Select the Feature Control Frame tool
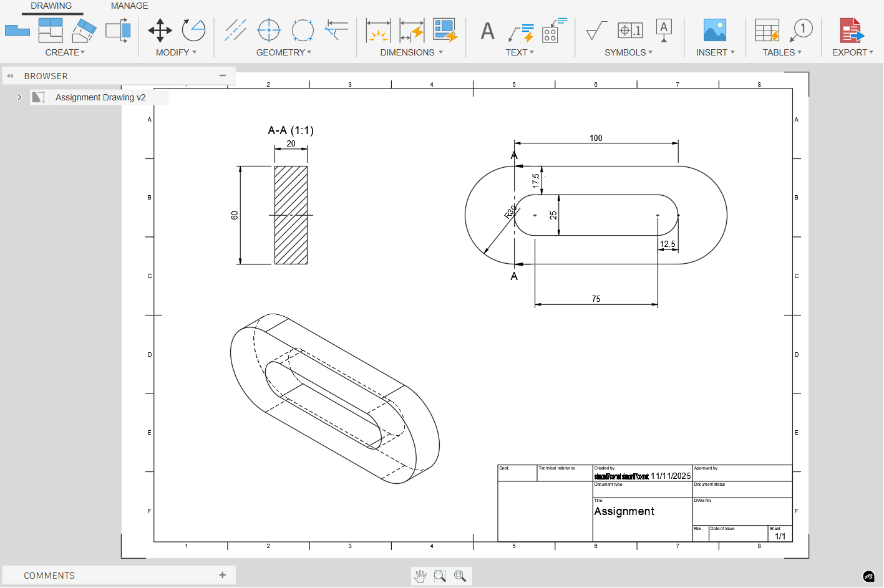This screenshot has height=588, width=884. (630, 30)
